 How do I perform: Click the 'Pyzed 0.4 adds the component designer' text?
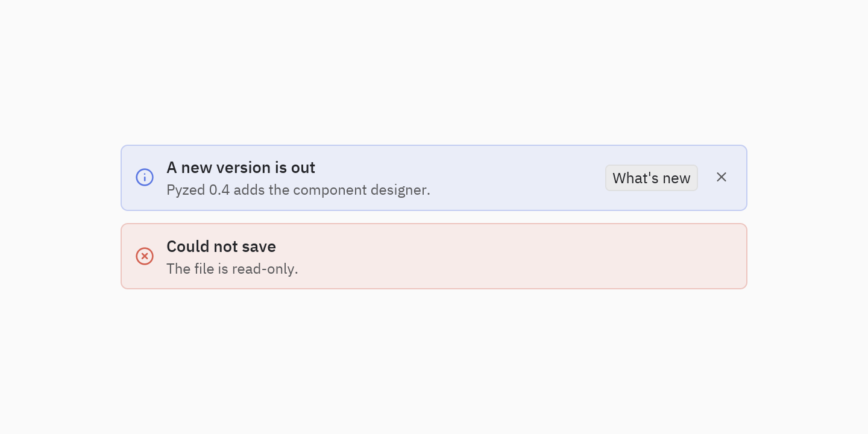tap(298, 190)
